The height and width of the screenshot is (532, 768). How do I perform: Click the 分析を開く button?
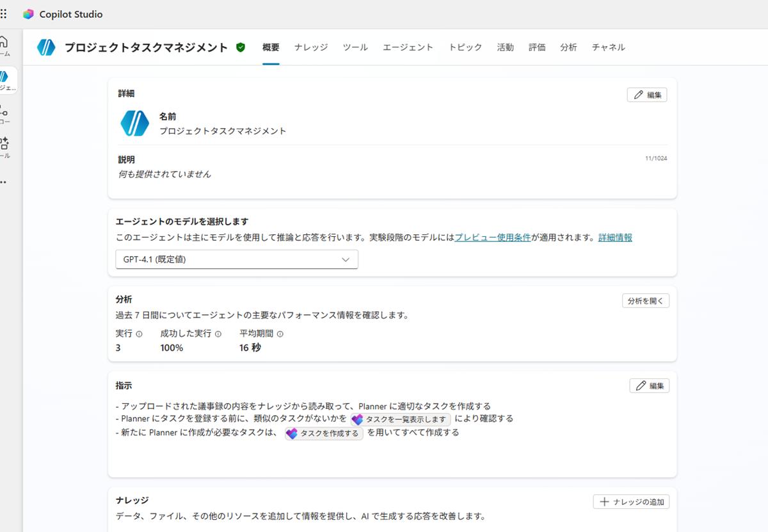point(645,300)
